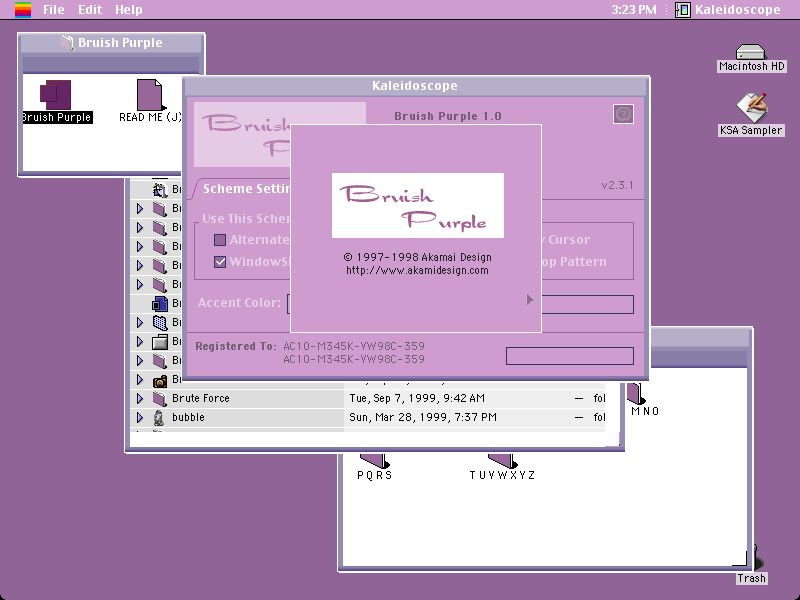The image size is (800, 600).
Task: Select the P Q R S folder icon
Action: [x=374, y=461]
